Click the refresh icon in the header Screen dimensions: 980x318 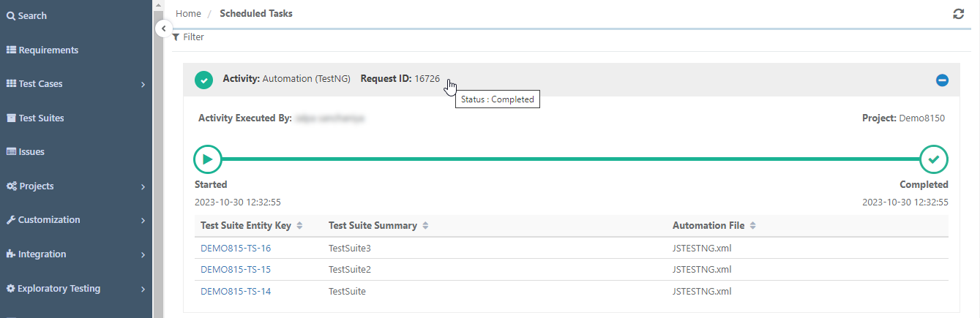tap(958, 14)
